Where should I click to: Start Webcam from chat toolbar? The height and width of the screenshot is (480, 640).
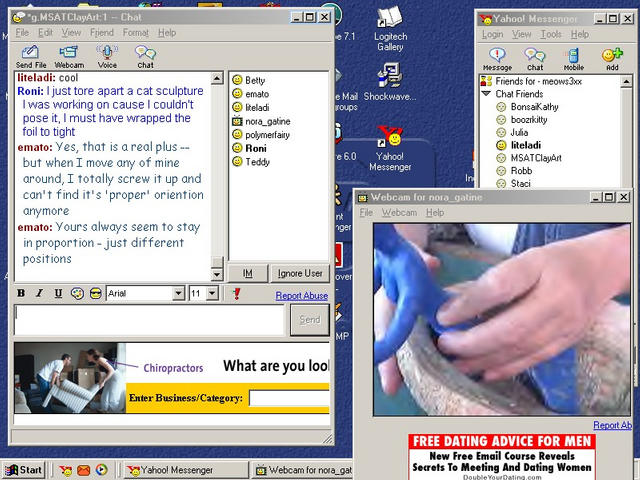[x=69, y=56]
